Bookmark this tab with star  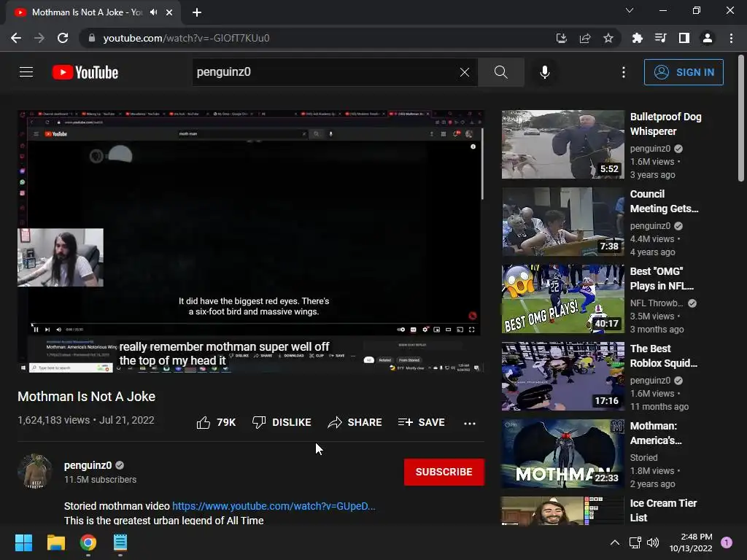tap(608, 38)
